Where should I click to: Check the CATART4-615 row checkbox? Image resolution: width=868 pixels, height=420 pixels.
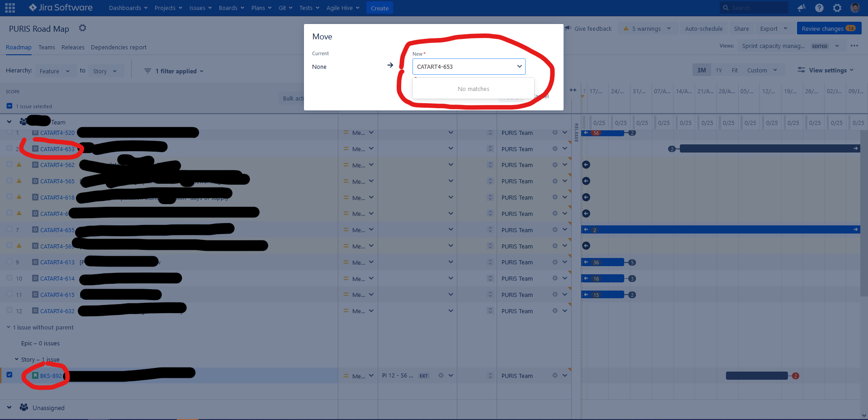[x=9, y=294]
